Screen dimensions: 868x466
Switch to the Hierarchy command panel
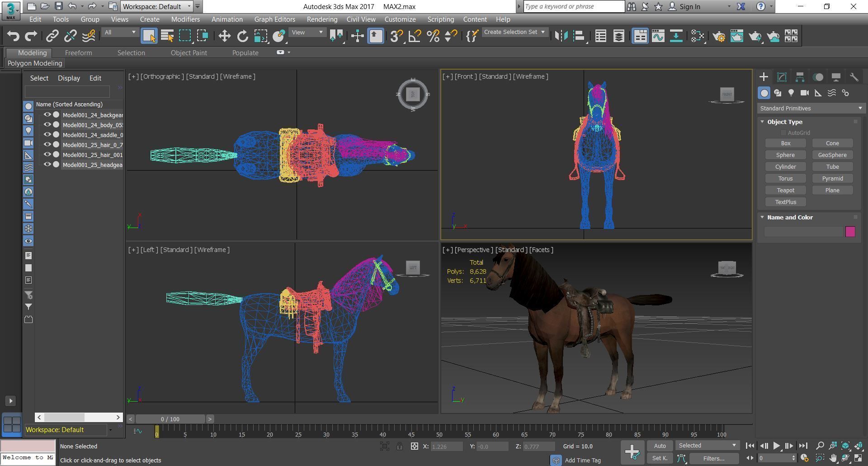(x=800, y=77)
